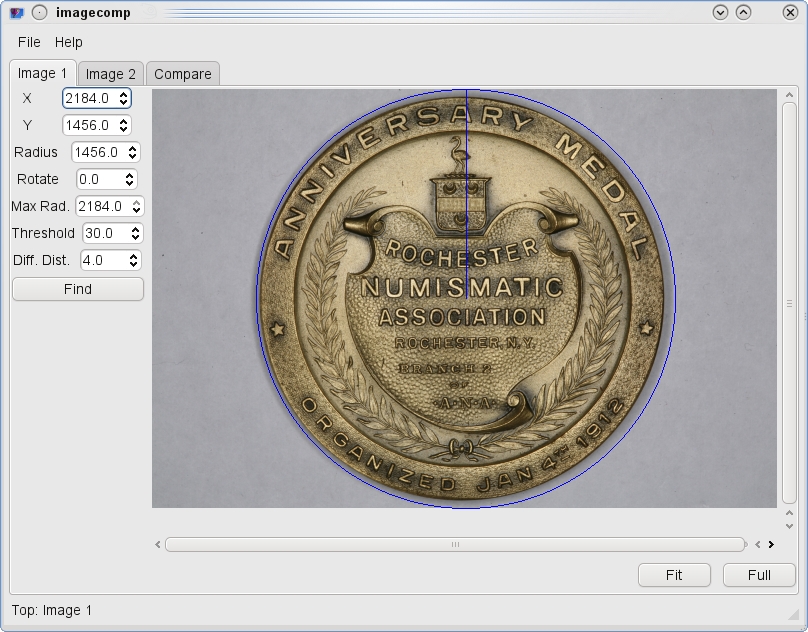Increase the Y value with up arrow

coord(124,121)
